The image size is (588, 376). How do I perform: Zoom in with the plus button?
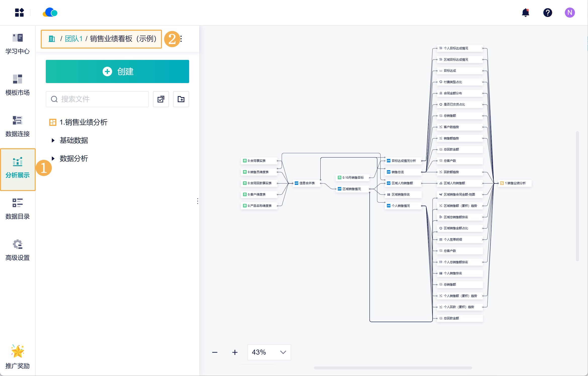235,352
